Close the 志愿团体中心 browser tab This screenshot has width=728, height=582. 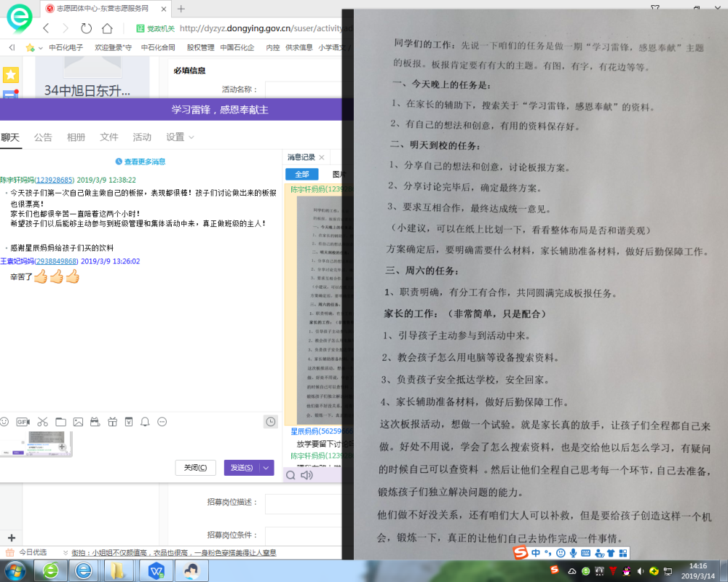tap(163, 9)
